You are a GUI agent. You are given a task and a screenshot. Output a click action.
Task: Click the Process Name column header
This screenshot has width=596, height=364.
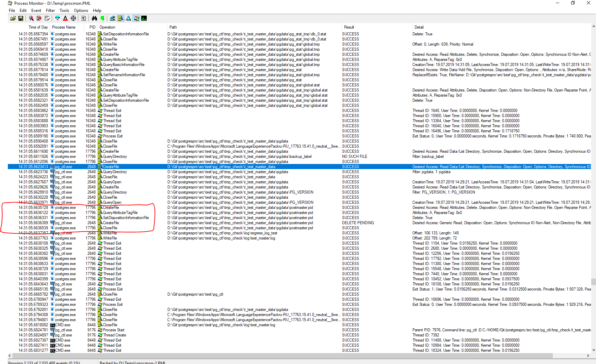click(64, 27)
